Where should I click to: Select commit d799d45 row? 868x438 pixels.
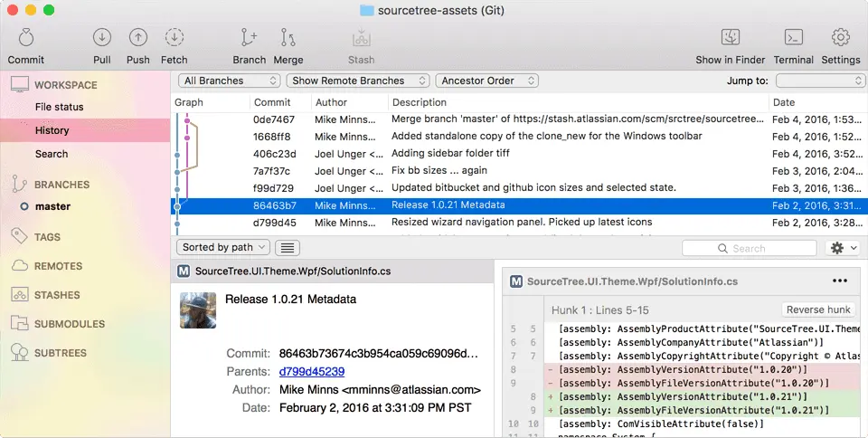coord(519,223)
